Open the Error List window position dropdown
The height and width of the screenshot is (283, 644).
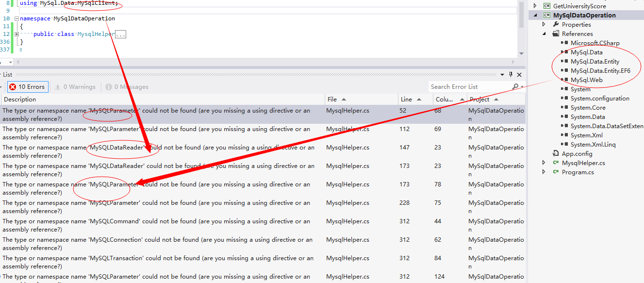(502, 75)
